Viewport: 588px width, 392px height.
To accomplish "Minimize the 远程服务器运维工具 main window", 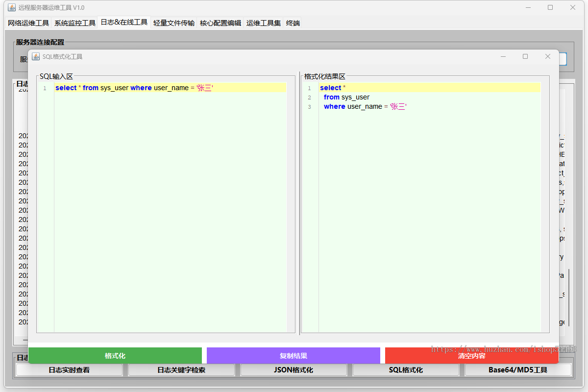I will point(528,7).
